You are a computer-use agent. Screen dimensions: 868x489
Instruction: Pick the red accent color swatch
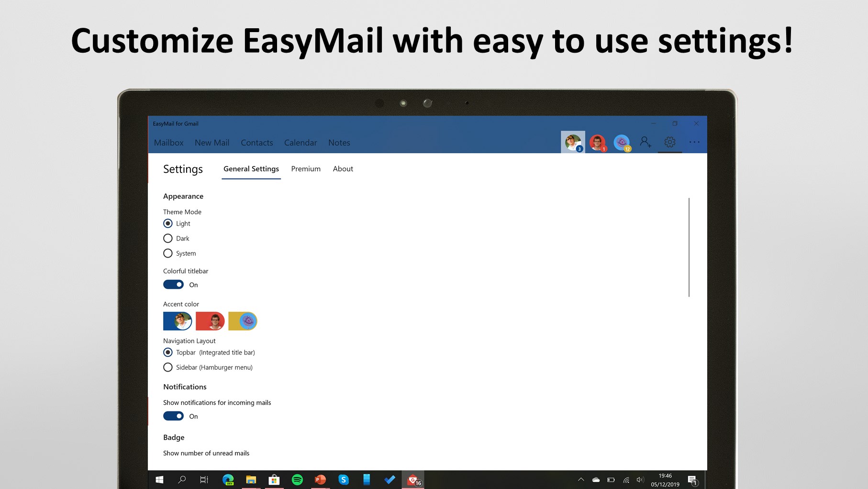click(210, 321)
